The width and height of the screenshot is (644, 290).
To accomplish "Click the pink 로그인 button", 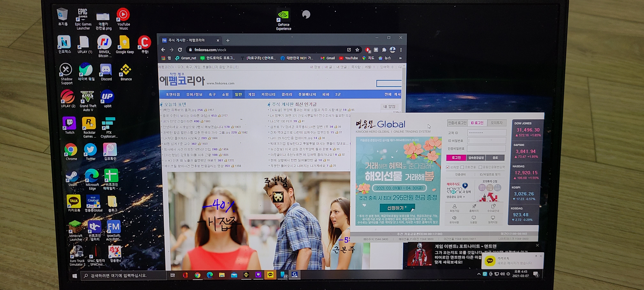I will [x=456, y=157].
